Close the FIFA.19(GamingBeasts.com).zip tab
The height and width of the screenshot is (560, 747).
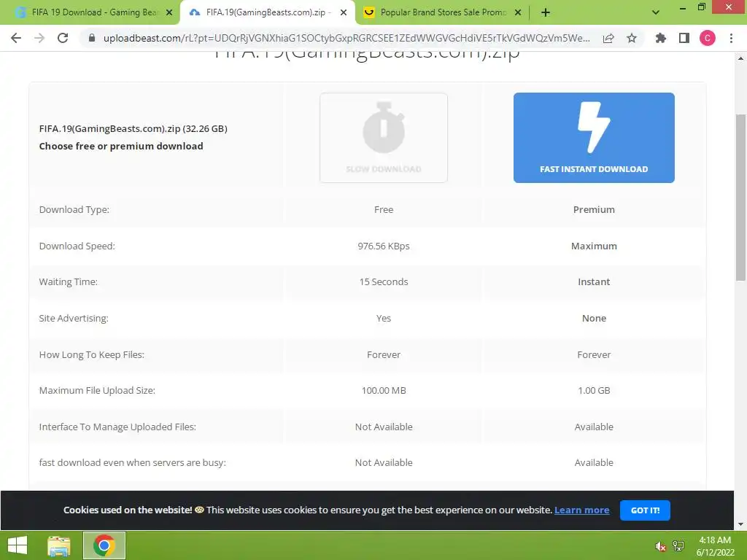[344, 12]
